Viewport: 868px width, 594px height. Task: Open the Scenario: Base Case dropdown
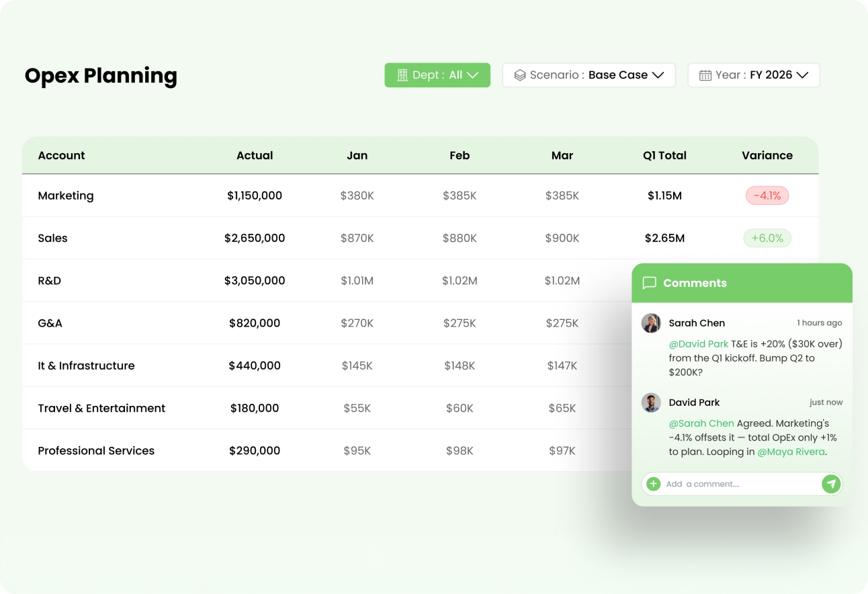(589, 75)
